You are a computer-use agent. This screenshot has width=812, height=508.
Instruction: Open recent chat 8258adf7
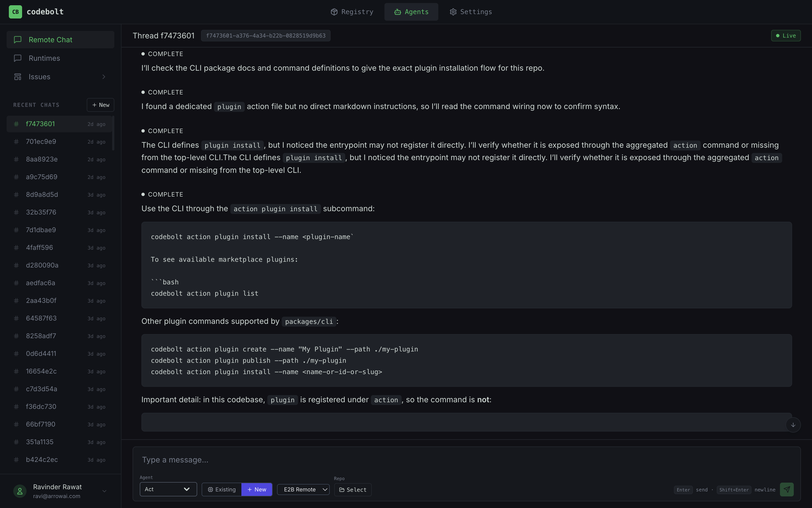click(59, 336)
